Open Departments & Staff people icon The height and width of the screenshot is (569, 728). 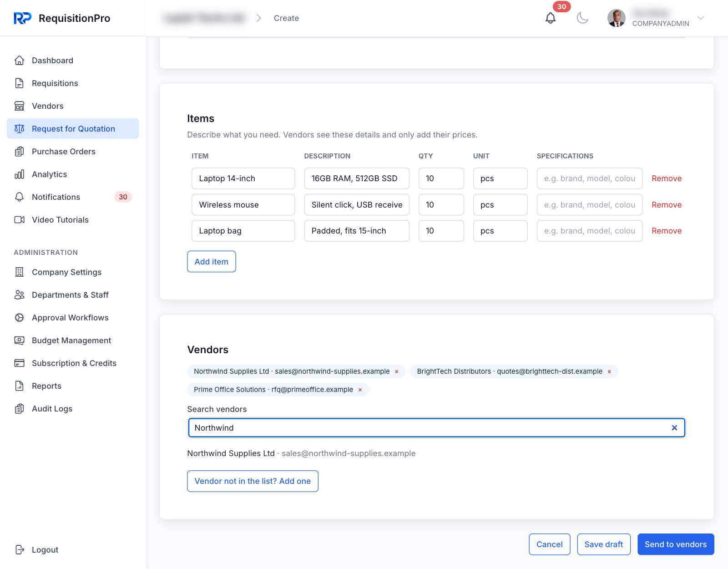pos(19,295)
